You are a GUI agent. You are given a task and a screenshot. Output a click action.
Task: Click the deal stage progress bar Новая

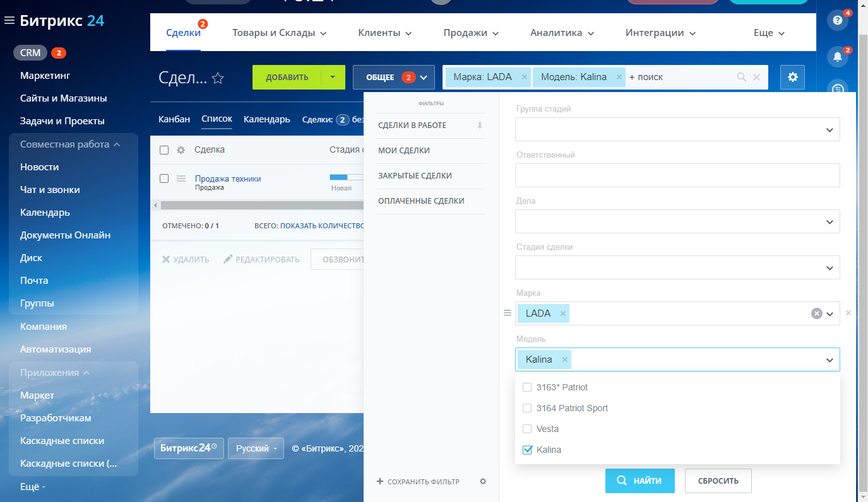click(x=347, y=177)
